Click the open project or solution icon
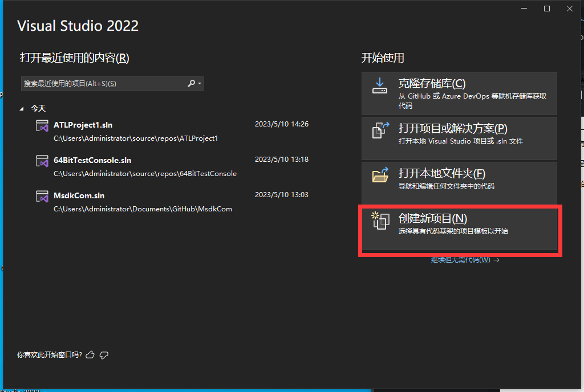The height and width of the screenshot is (392, 584). point(380,130)
